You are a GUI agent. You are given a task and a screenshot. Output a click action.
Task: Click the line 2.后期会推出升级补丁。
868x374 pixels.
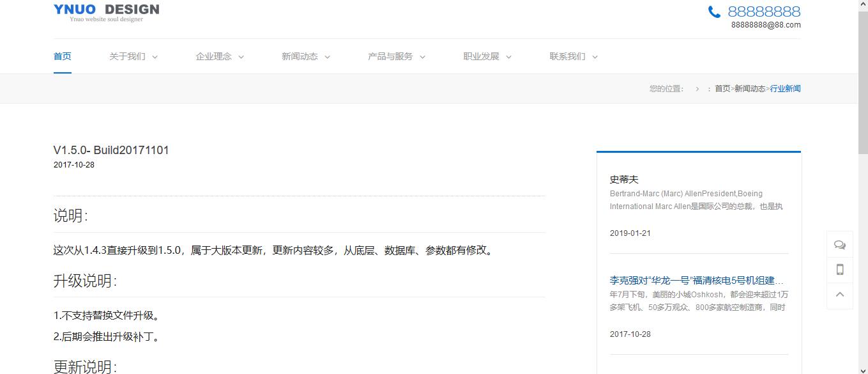(x=109, y=336)
